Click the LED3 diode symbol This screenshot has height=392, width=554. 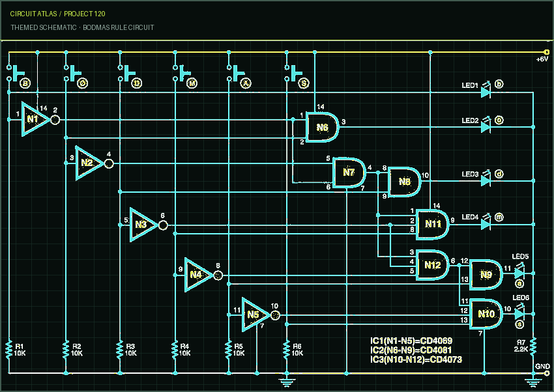click(x=486, y=180)
